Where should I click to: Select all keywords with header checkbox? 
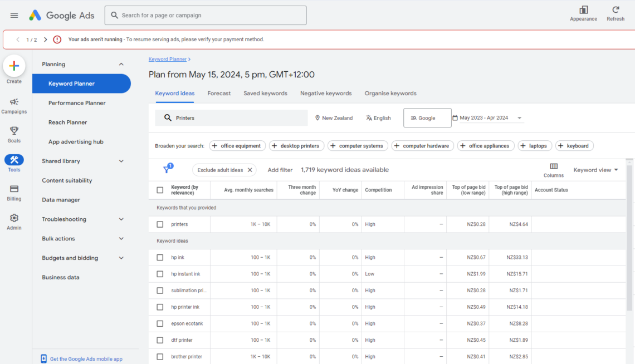pyautogui.click(x=160, y=190)
